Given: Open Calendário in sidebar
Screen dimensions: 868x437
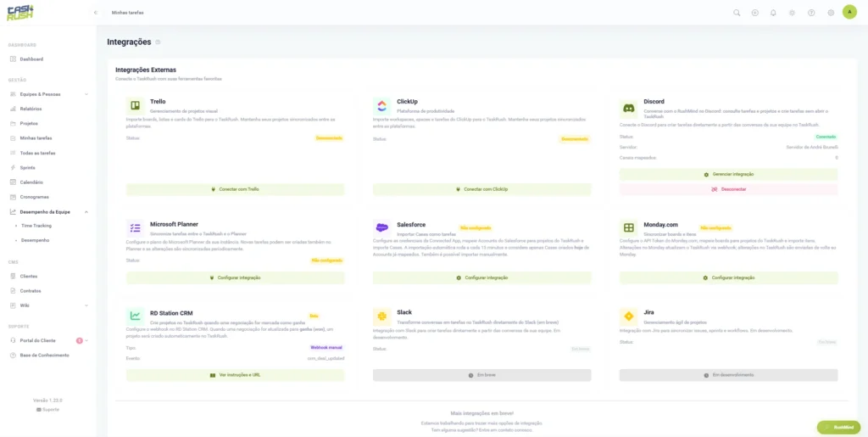Looking at the screenshot, I should [31, 182].
